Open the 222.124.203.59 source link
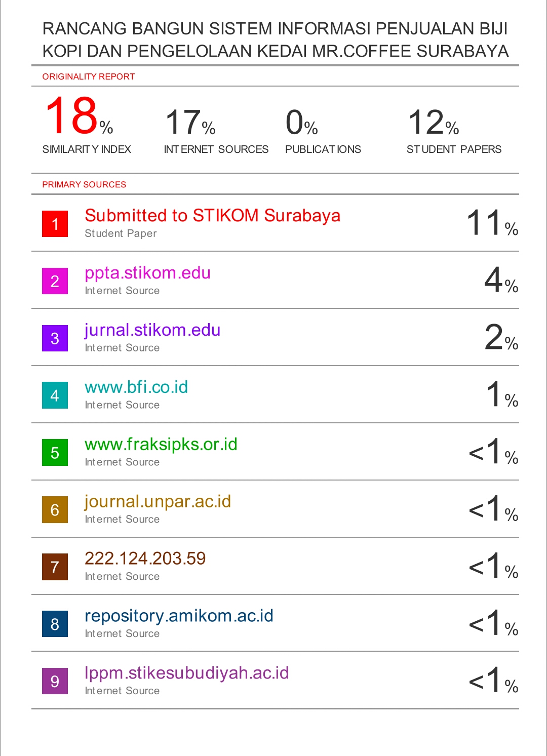This screenshot has width=547, height=756. pos(145,559)
